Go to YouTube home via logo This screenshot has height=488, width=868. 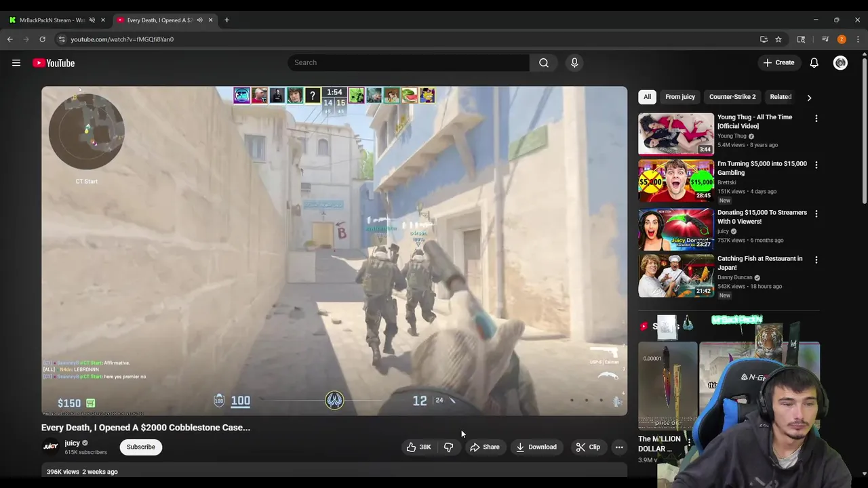click(x=54, y=63)
